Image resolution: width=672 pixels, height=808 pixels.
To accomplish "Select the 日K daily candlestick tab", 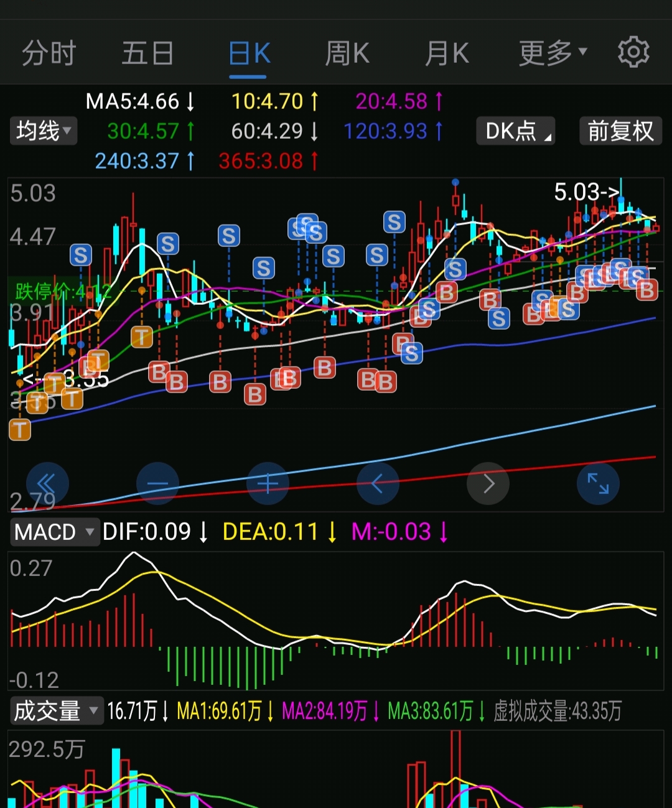I will [249, 53].
